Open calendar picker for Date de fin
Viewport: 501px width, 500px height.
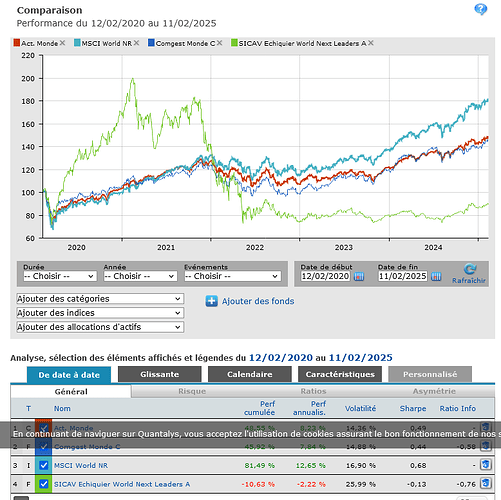point(436,276)
